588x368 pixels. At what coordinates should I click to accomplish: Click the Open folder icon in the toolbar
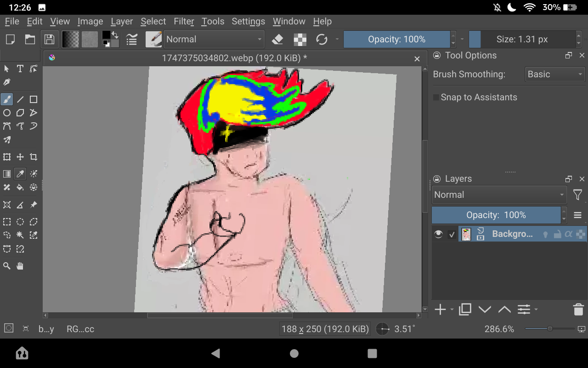click(x=30, y=40)
